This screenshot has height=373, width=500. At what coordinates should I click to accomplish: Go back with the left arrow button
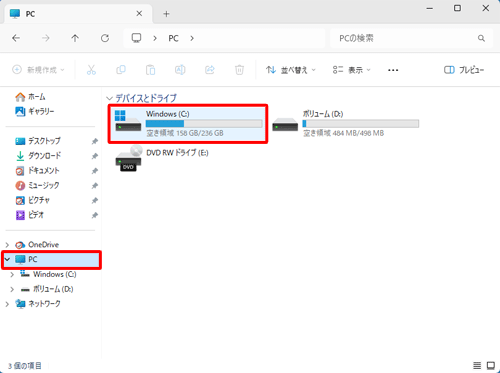point(16,38)
